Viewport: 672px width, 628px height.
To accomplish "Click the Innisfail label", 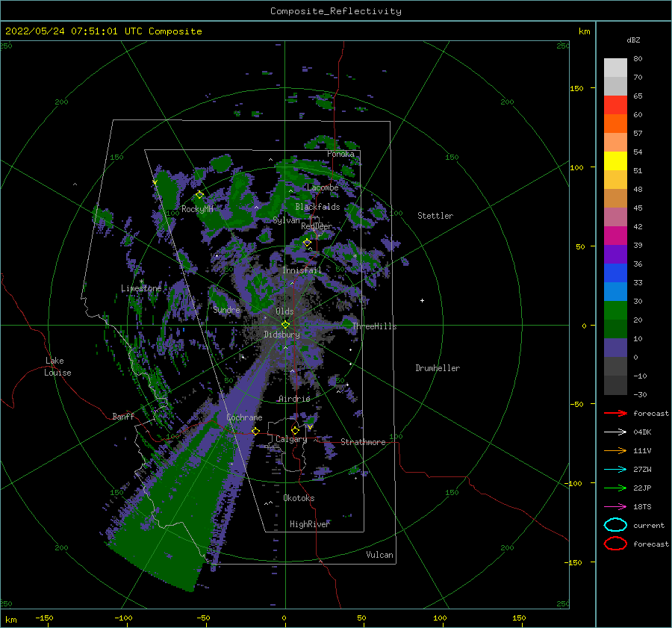I will tap(302, 270).
